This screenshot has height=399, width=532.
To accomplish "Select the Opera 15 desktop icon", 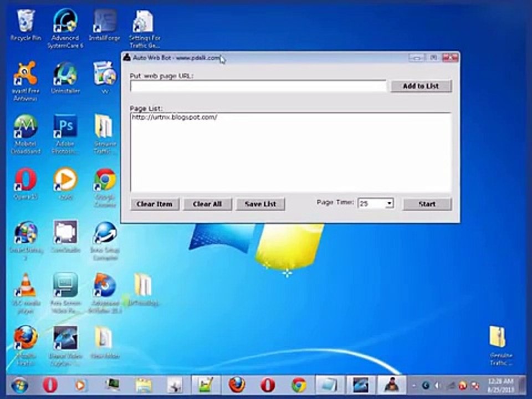I will [25, 183].
